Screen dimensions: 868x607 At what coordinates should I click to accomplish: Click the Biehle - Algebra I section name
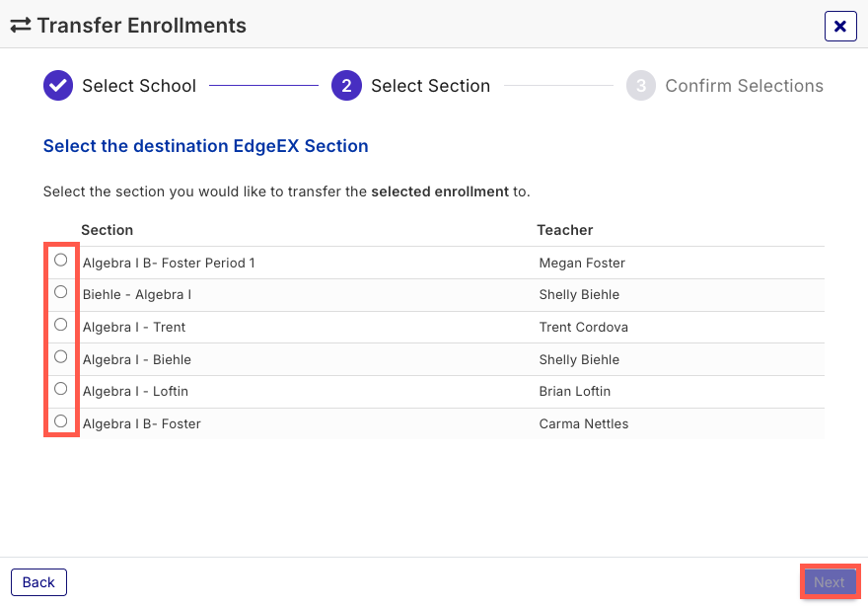pyautogui.click(x=137, y=295)
